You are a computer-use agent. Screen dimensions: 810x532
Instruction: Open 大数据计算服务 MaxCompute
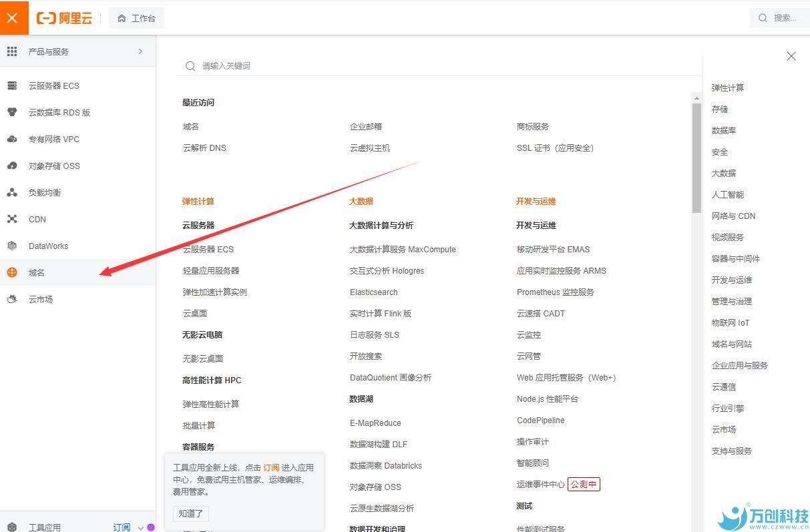click(x=403, y=249)
